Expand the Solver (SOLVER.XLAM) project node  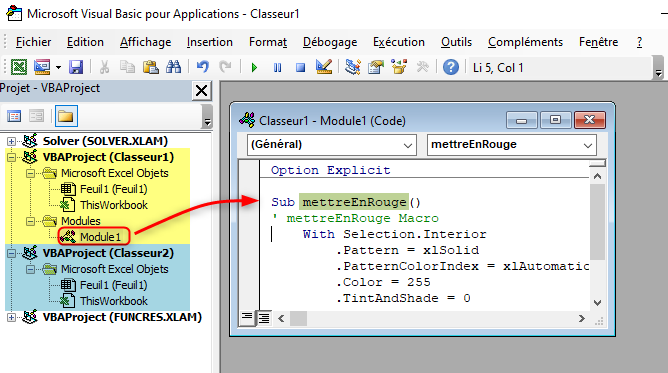[12, 141]
